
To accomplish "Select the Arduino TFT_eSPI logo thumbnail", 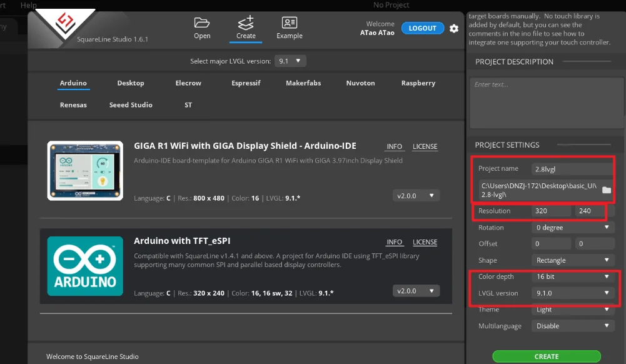I will click(x=85, y=266).
